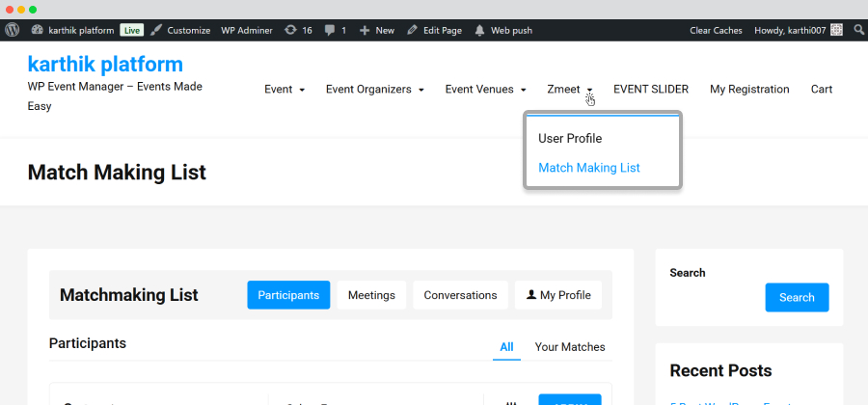
Task: Click the Recent Posts heading
Action: coord(720,370)
